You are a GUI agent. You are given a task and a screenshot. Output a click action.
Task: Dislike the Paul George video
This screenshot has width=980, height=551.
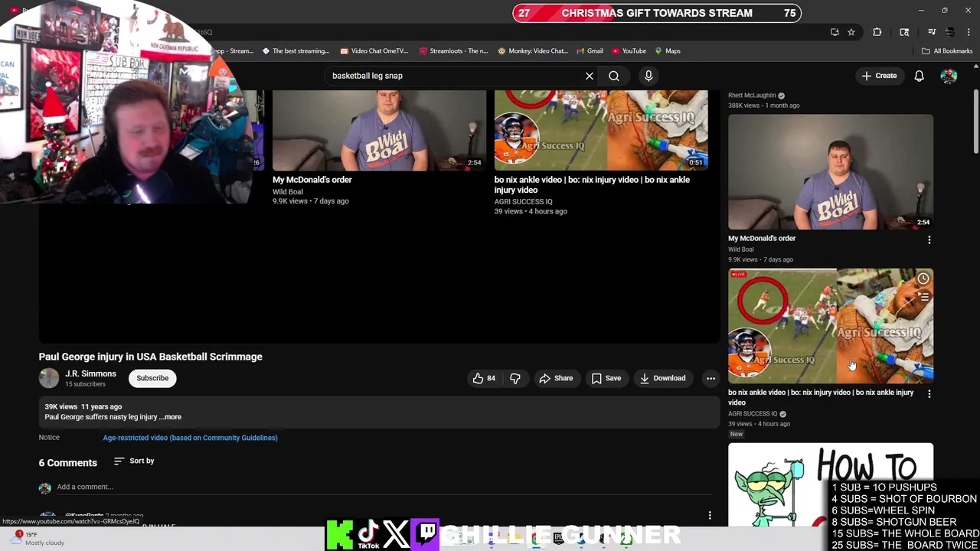(515, 378)
